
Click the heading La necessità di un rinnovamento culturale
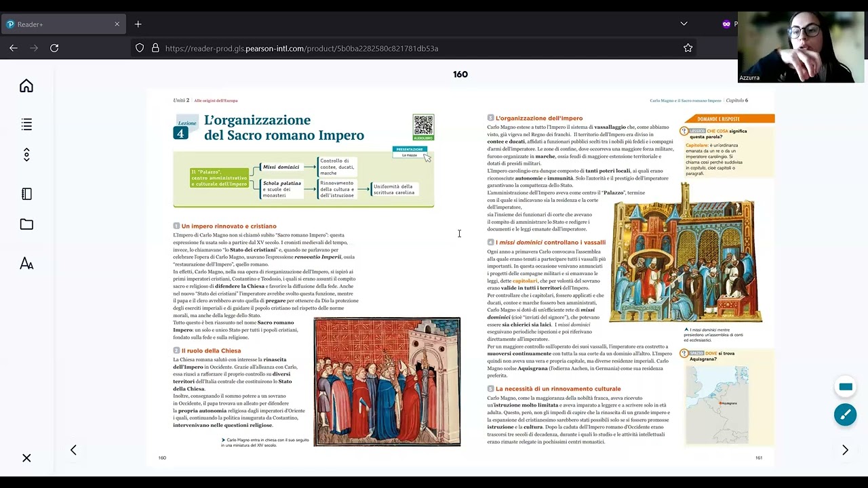pyautogui.click(x=558, y=388)
